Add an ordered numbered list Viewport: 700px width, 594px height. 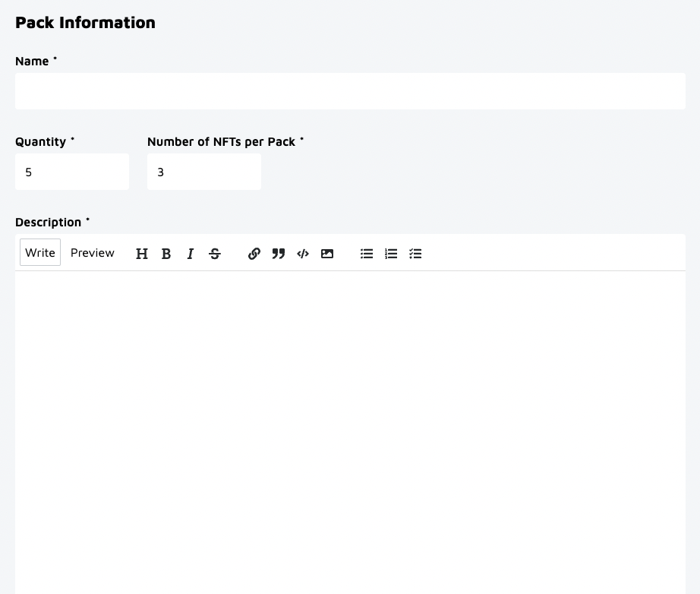point(391,254)
